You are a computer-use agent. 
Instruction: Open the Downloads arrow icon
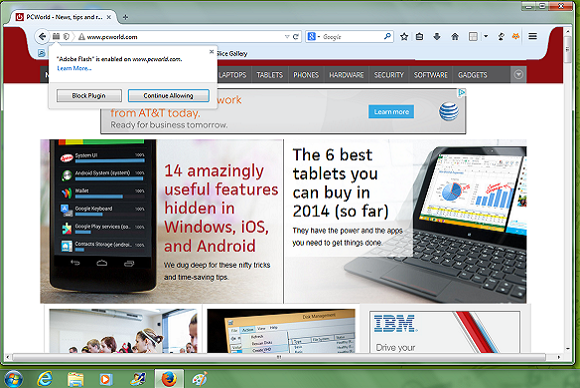tap(437, 36)
